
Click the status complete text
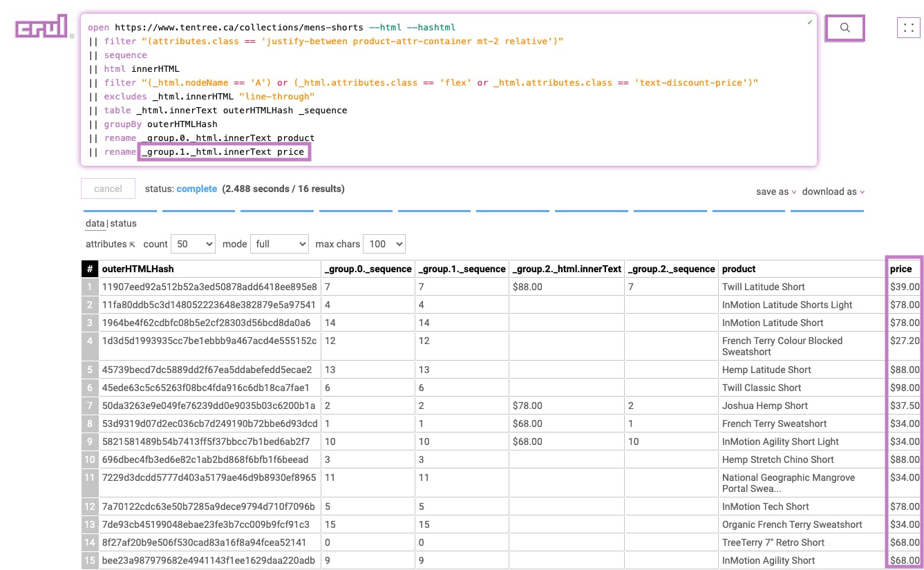[181, 189]
